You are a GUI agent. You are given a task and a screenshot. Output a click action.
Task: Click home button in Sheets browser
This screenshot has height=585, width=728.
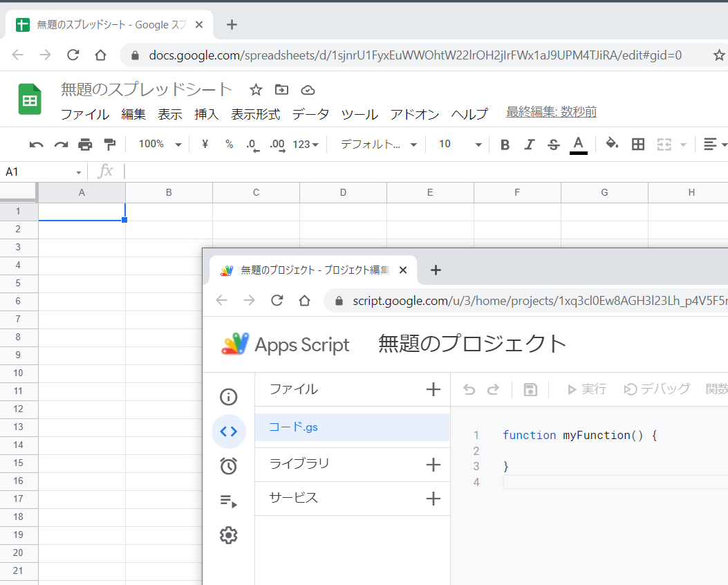100,55
